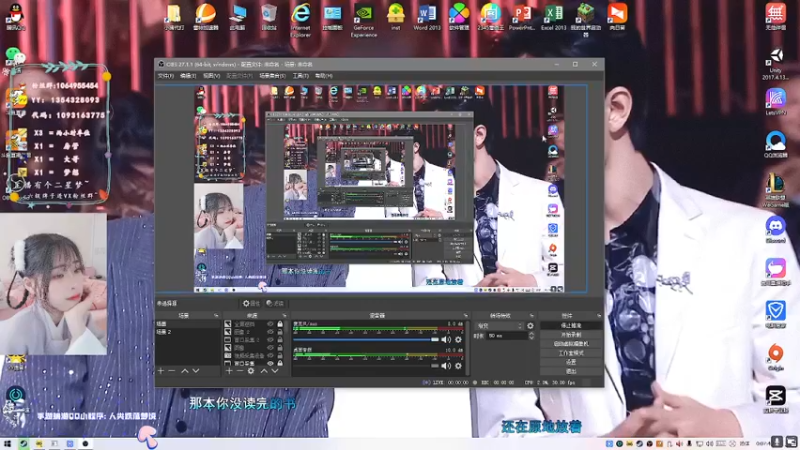Adjust the 桌面音频 volume slider

tap(365, 366)
